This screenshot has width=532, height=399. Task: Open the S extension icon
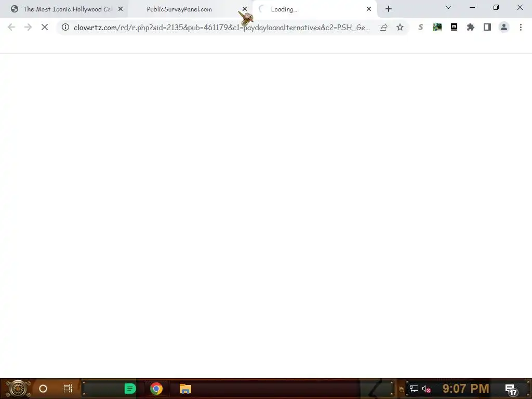421,27
